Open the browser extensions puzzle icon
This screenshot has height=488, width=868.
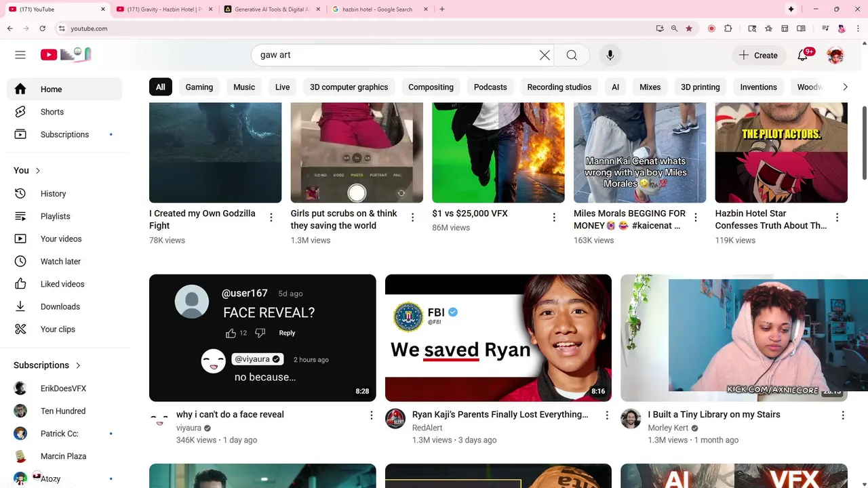728,28
